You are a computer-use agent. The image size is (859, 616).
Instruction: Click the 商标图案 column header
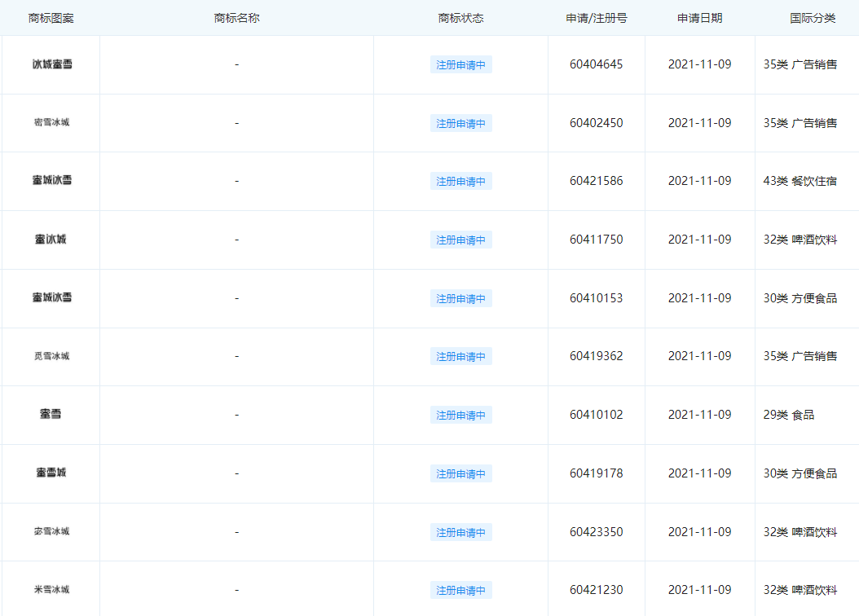coord(51,18)
